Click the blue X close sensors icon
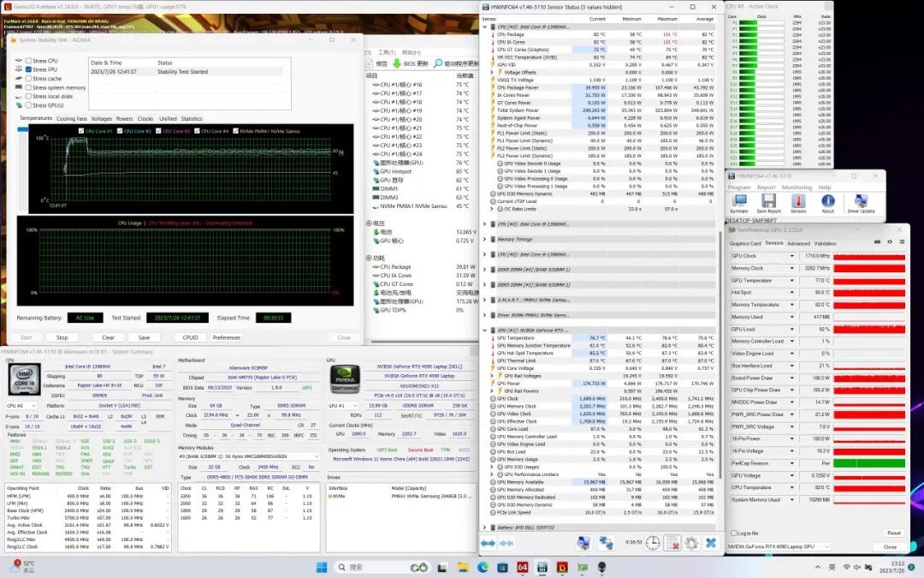Viewport: 924px width, 578px height. tap(710, 543)
